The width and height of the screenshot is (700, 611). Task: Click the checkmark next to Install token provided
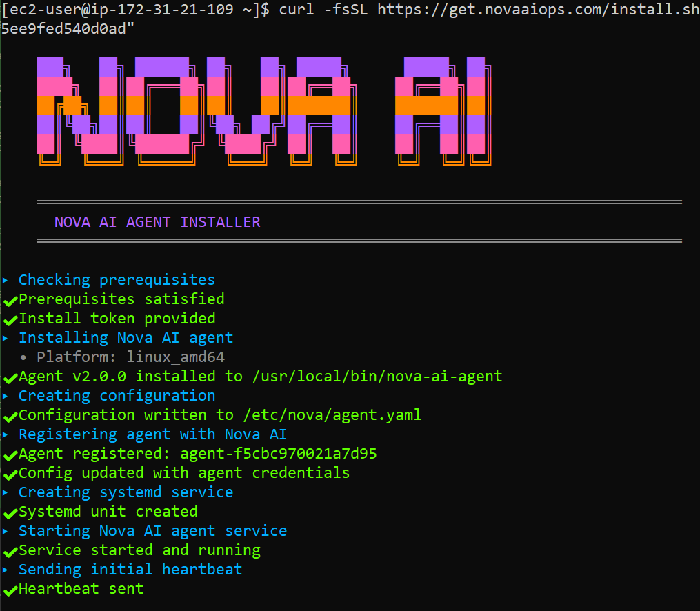(x=9, y=318)
